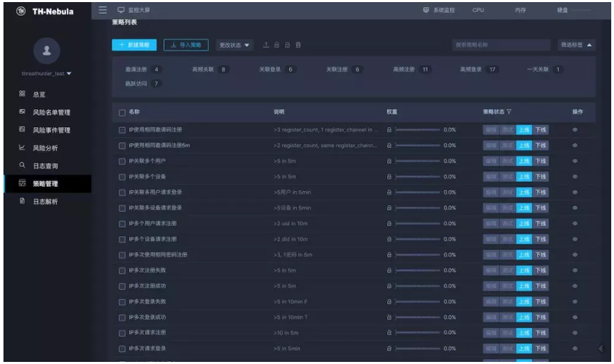View details eye icon for IP使用相同邀请码注册6m

point(575,145)
